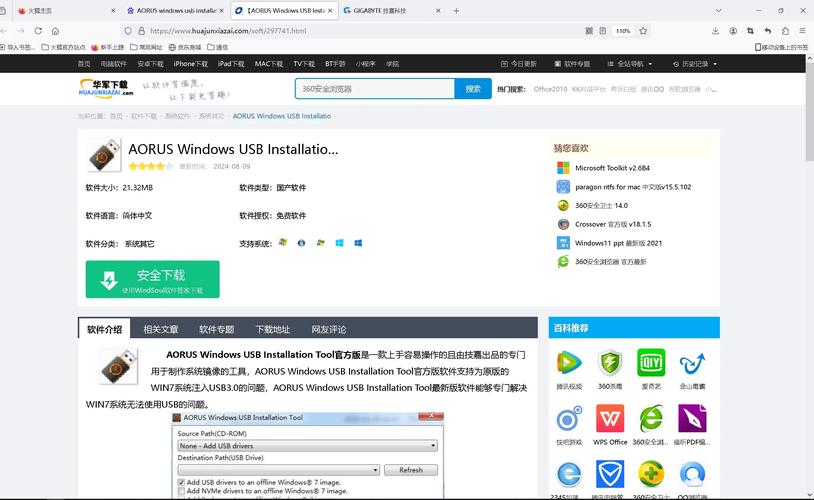
Task: Toggle 'Add USB drivers' checkbox in tool screenshot
Action: click(x=181, y=482)
